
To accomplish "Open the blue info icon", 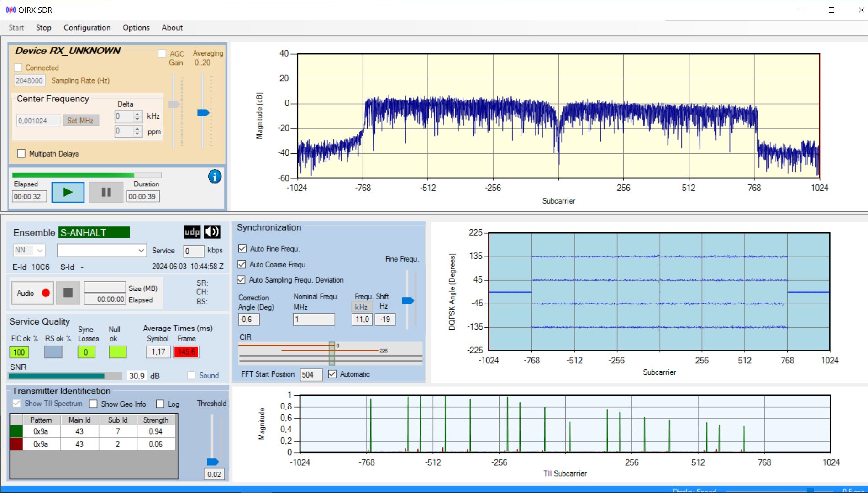I will tap(215, 176).
